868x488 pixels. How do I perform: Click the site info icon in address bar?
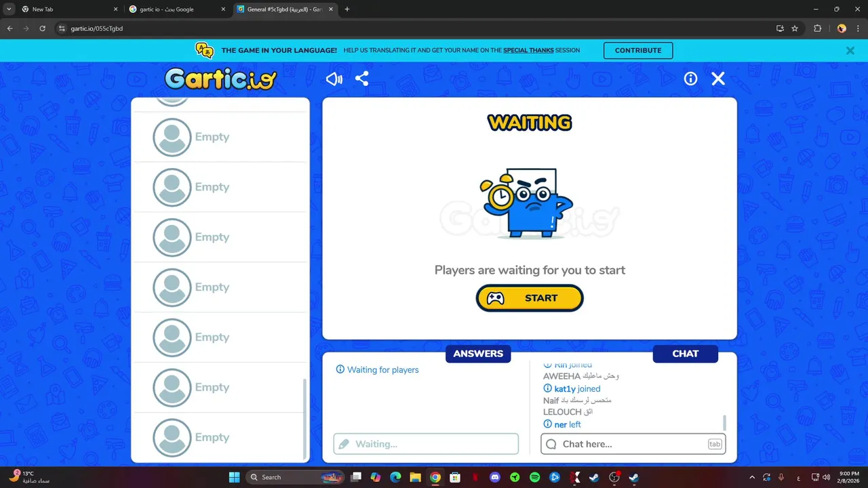tap(62, 28)
